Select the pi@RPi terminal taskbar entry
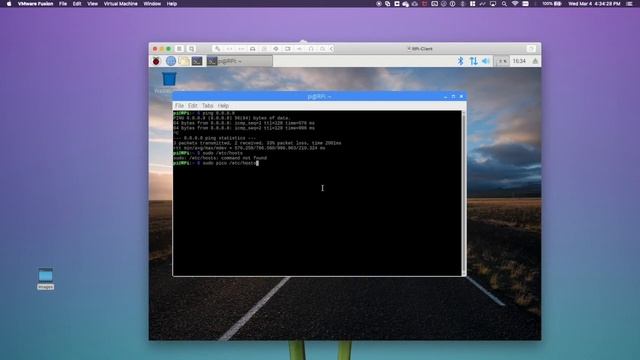Image resolution: width=640 pixels, height=360 pixels. pyautogui.click(x=239, y=61)
